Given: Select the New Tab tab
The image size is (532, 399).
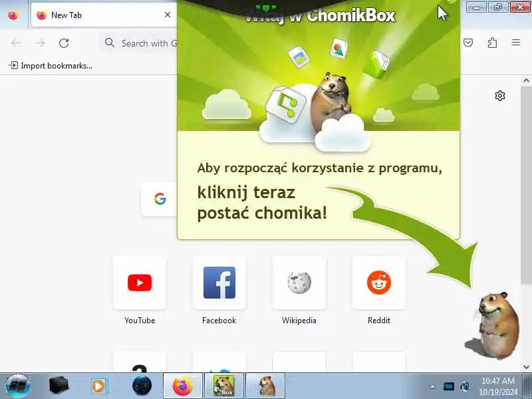Looking at the screenshot, I should tap(102, 15).
